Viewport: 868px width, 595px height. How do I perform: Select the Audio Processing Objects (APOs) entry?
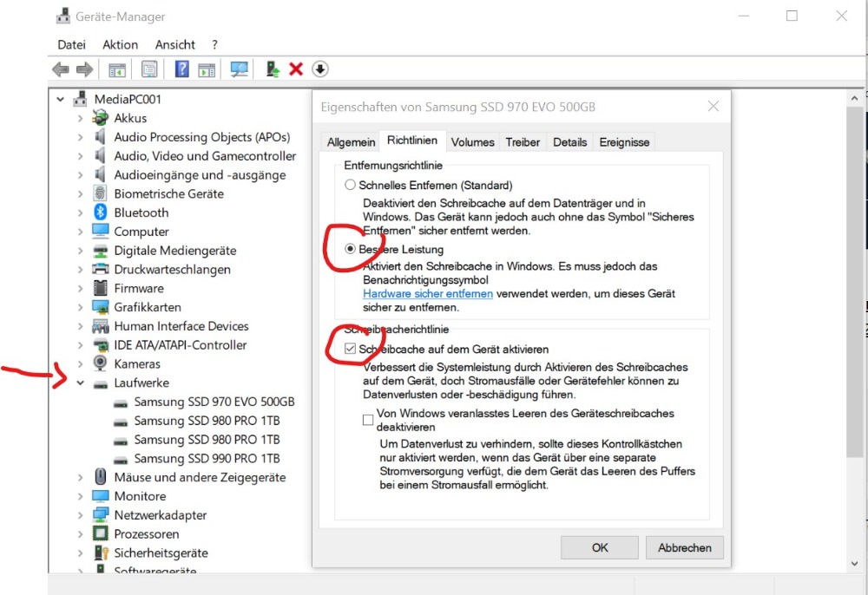202,137
